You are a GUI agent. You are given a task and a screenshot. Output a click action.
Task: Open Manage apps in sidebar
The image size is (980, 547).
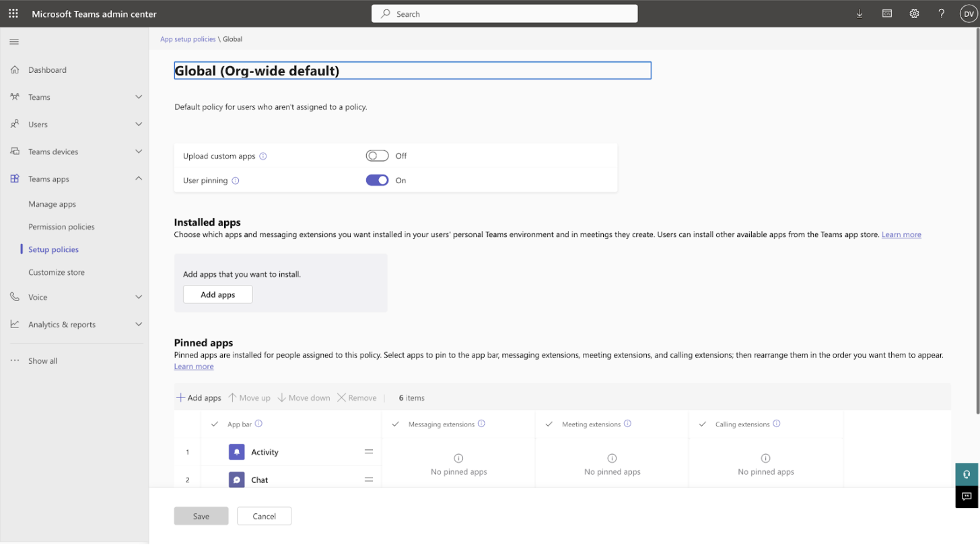point(52,204)
